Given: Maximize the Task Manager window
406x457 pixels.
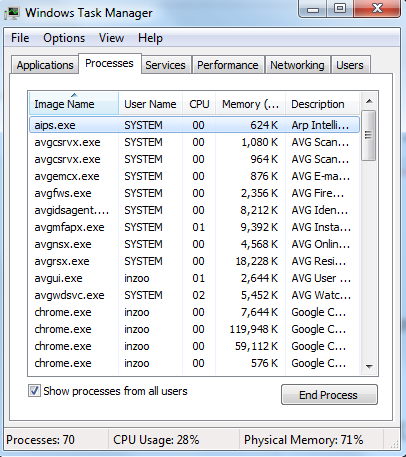Looking at the screenshot, I should point(340,8).
